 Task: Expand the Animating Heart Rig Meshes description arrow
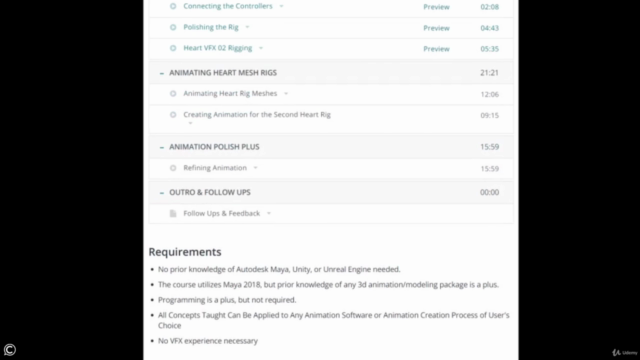pos(286,93)
